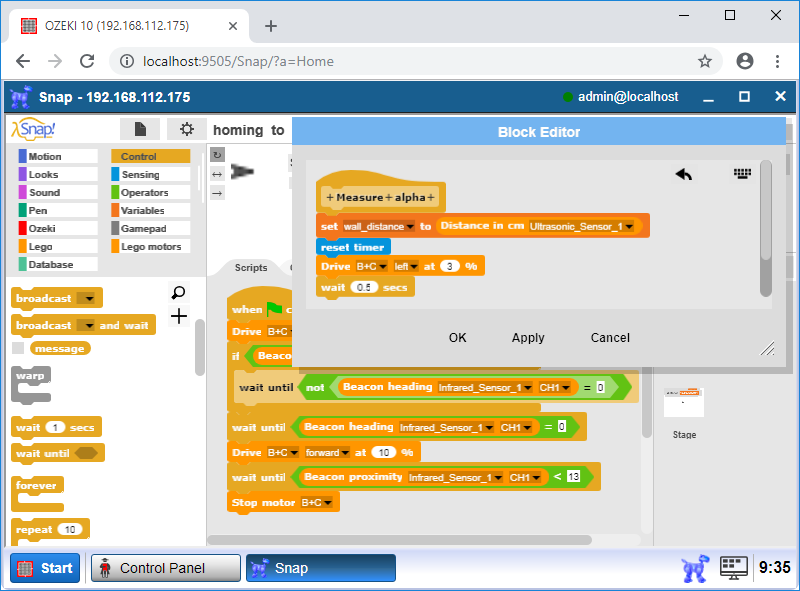This screenshot has width=800, height=591.
Task: Toggle keyboard entry icon in Block Editor
Action: coord(741,173)
